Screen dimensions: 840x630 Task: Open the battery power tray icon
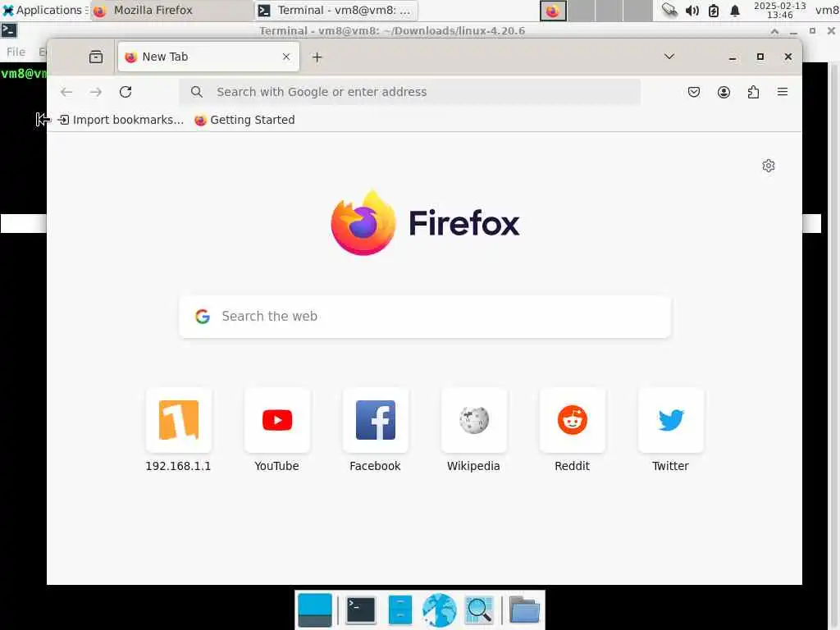(x=714, y=11)
